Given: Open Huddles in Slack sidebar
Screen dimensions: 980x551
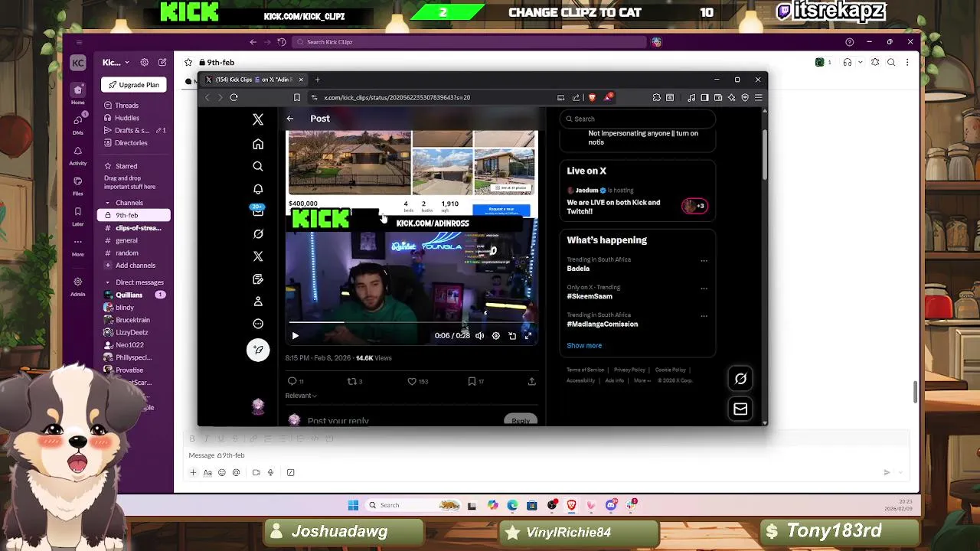Looking at the screenshot, I should point(127,118).
